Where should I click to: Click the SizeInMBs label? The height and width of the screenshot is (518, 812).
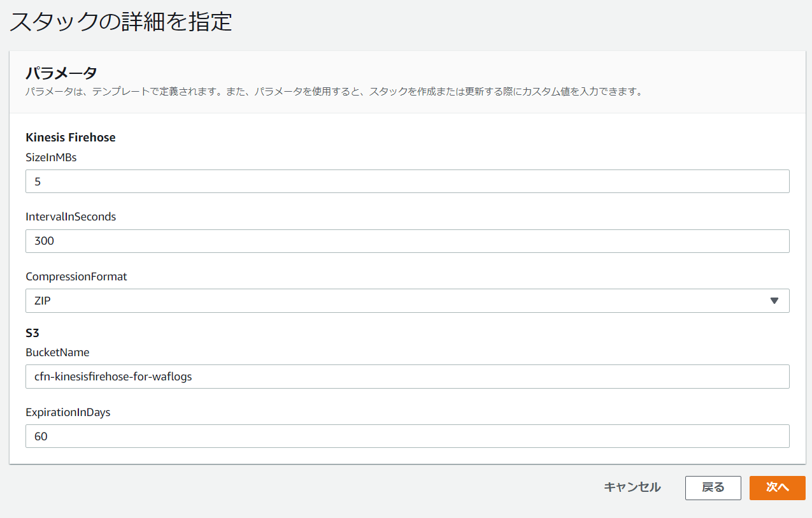(51, 157)
